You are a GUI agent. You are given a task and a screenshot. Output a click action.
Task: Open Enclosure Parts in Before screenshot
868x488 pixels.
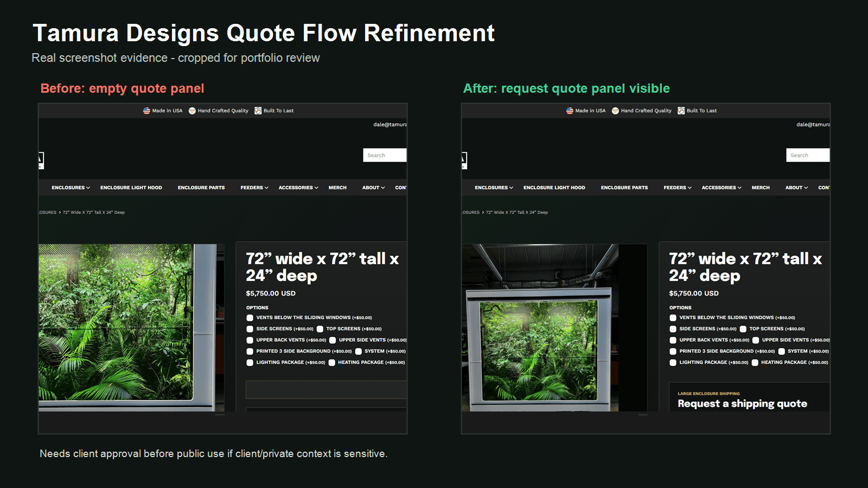[x=201, y=188]
